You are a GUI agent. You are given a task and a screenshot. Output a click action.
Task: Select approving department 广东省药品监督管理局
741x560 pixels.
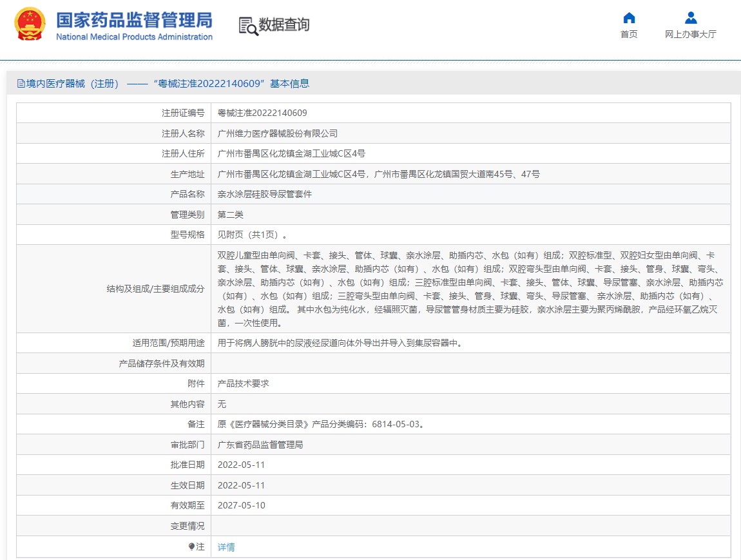[260, 445]
